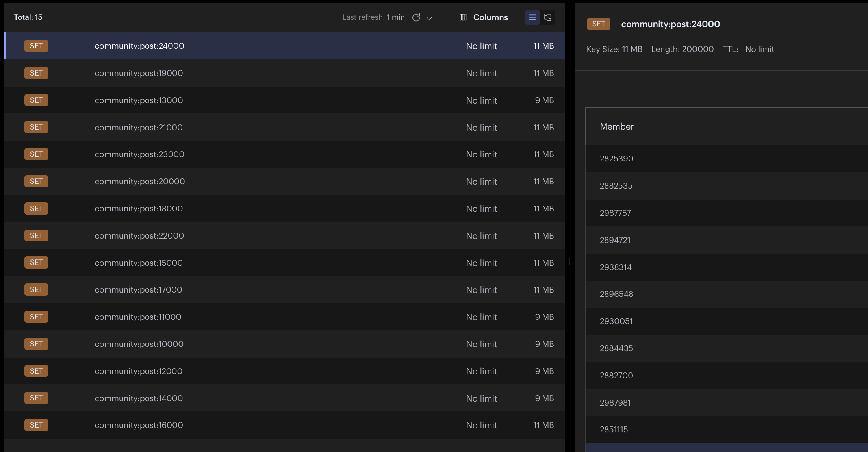Switch to list view mode
868x452 pixels.
point(532,17)
